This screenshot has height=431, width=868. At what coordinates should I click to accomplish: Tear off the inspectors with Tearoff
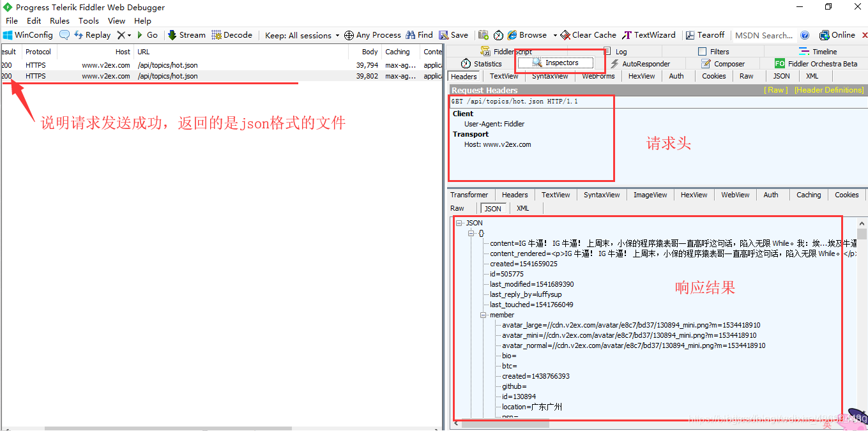point(705,35)
